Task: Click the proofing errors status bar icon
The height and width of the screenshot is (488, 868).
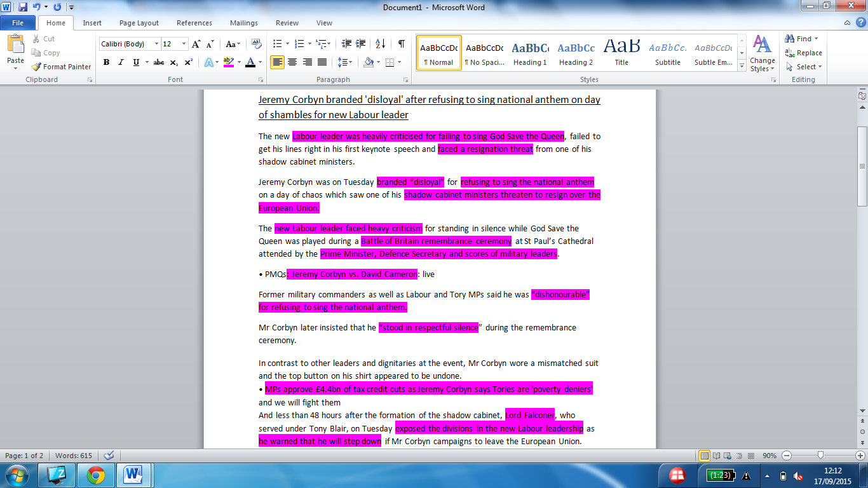Action: pos(109,456)
